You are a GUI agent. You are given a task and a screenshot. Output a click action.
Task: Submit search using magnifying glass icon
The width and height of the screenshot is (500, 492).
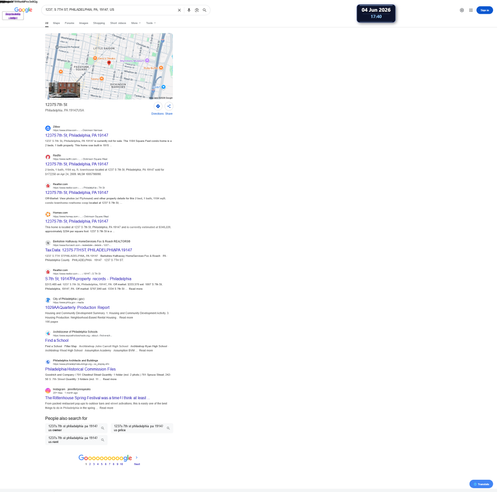(x=205, y=10)
